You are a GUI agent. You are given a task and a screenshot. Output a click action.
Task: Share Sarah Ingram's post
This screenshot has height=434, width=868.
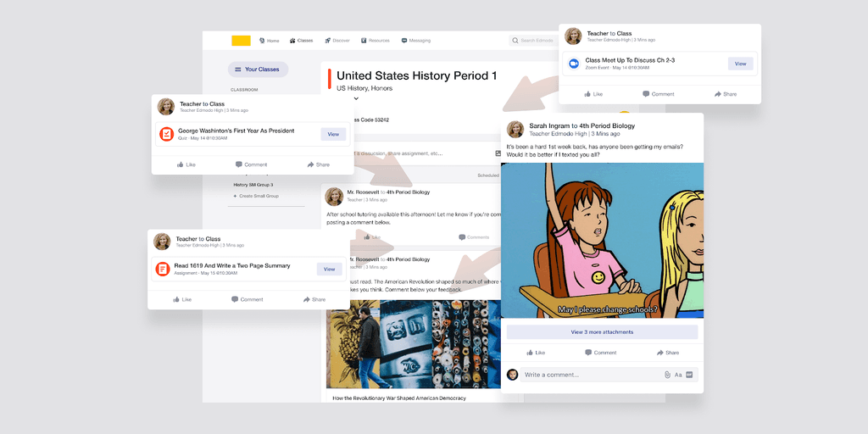point(668,353)
